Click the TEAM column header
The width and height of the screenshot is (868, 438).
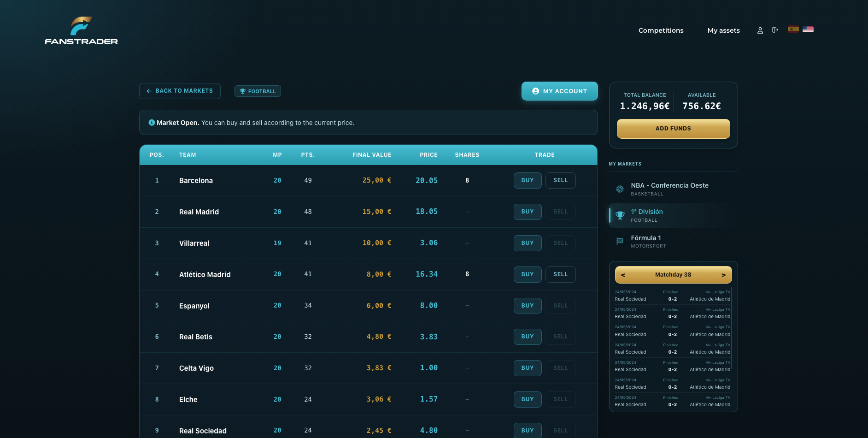(x=188, y=155)
